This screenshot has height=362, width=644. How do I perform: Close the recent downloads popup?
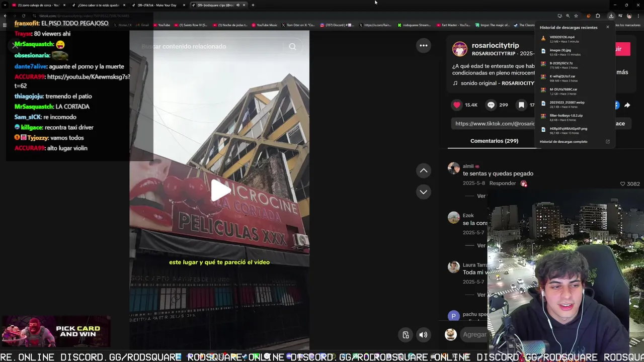607,27
